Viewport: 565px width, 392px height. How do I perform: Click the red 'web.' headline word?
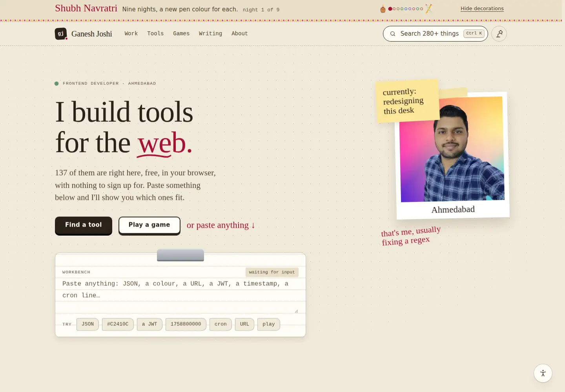pyautogui.click(x=165, y=143)
